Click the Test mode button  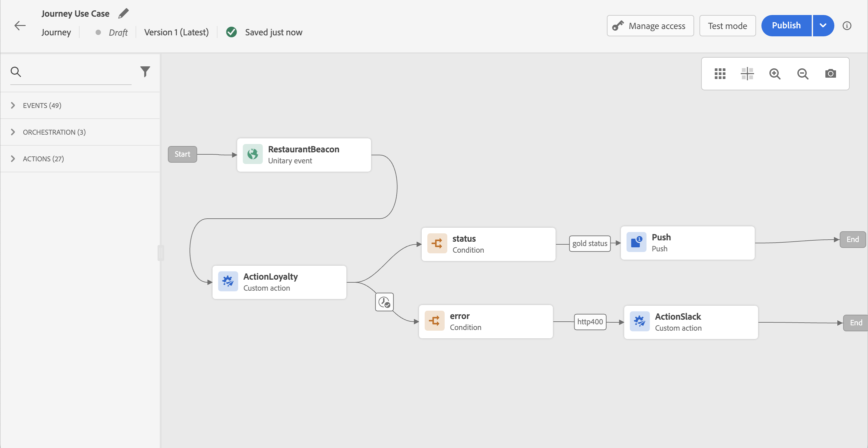click(727, 26)
